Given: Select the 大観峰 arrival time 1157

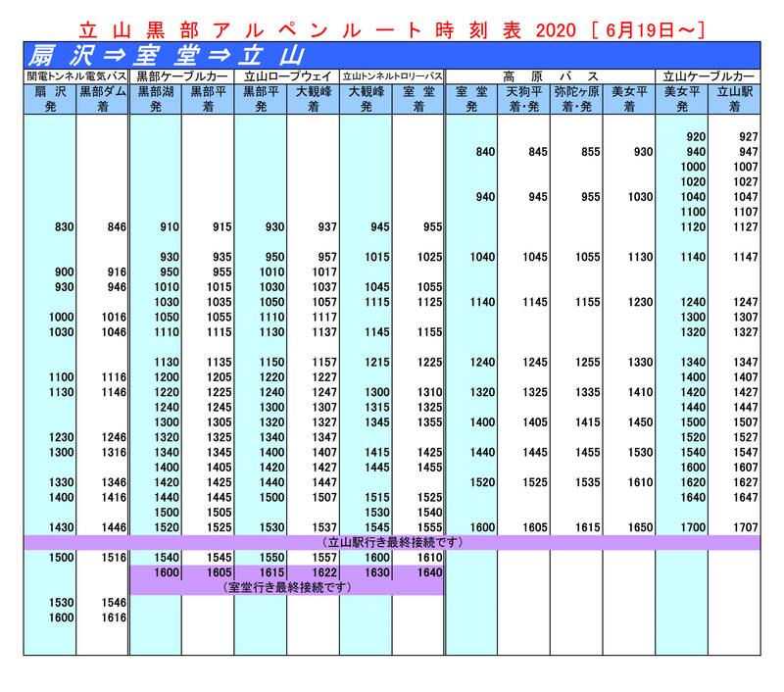Looking at the screenshot, I should [x=324, y=362].
